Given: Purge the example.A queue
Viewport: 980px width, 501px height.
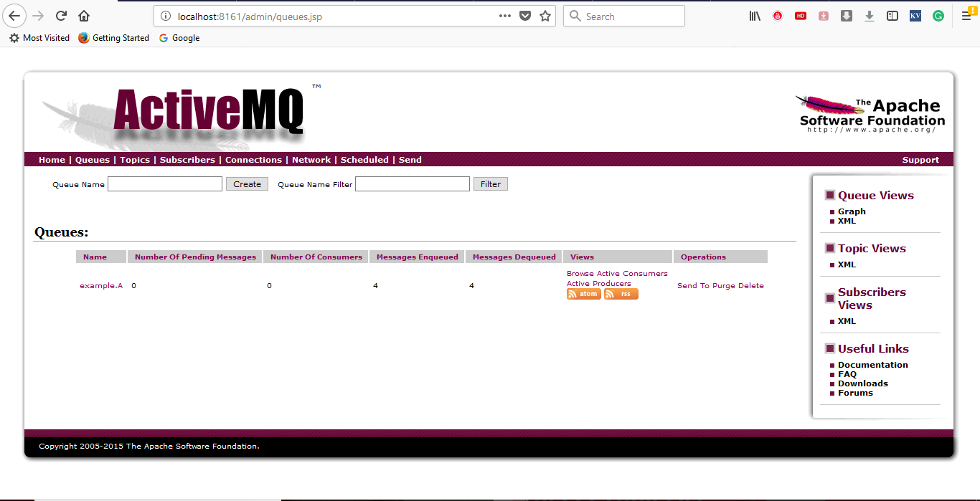Looking at the screenshot, I should [x=724, y=285].
